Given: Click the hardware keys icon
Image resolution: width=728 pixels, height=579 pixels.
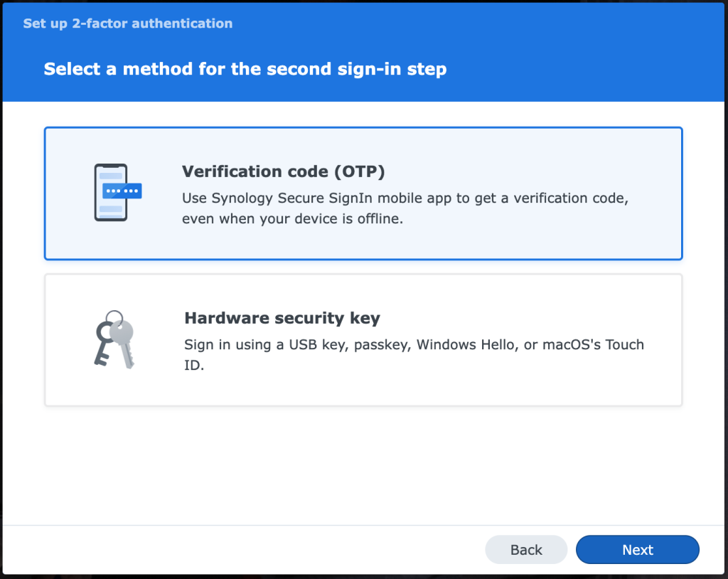Looking at the screenshot, I should click(x=114, y=340).
